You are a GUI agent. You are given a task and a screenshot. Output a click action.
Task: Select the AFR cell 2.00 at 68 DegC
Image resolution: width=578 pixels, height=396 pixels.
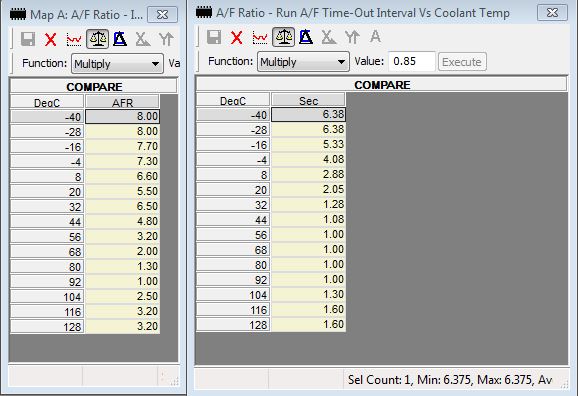[122, 251]
